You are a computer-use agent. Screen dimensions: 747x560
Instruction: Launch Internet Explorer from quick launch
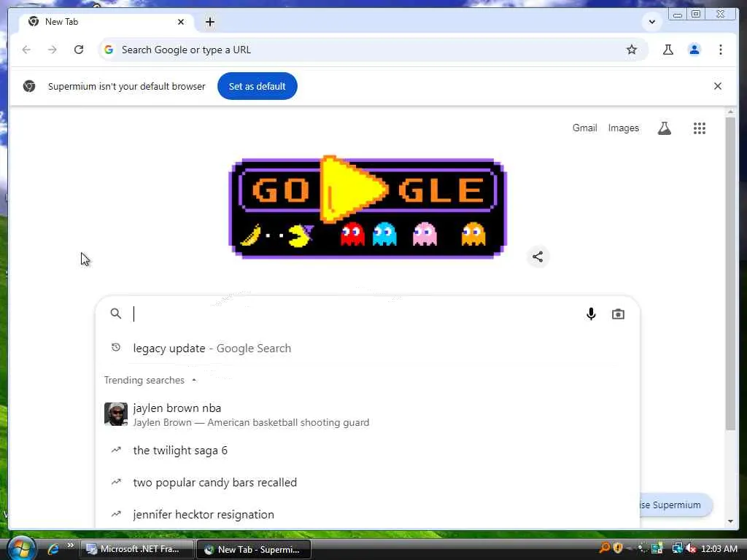click(x=53, y=549)
